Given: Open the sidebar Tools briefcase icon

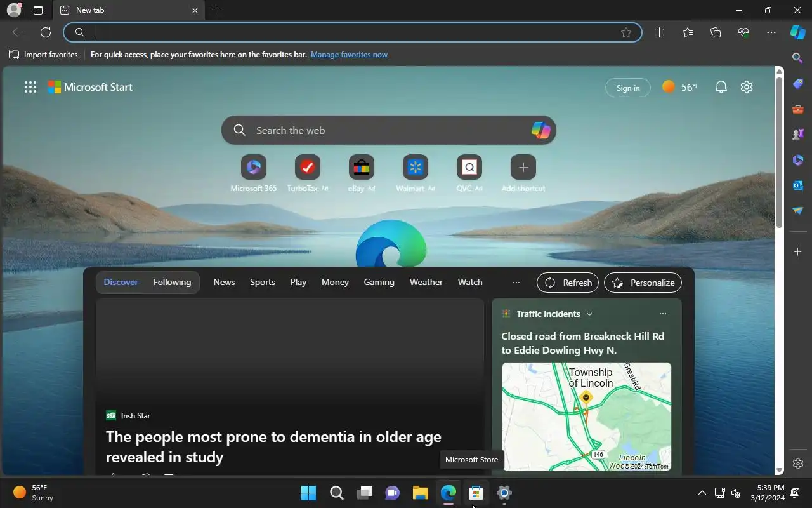Looking at the screenshot, I should click(x=798, y=109).
